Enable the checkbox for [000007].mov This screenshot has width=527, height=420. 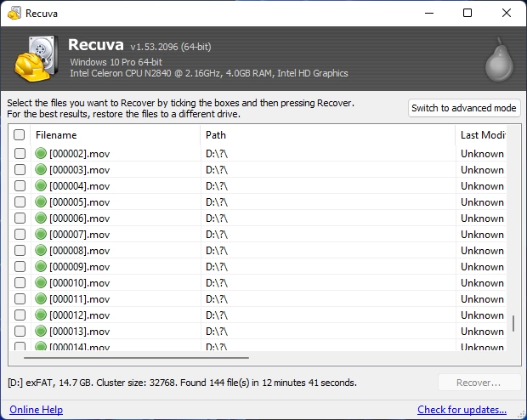pos(20,235)
